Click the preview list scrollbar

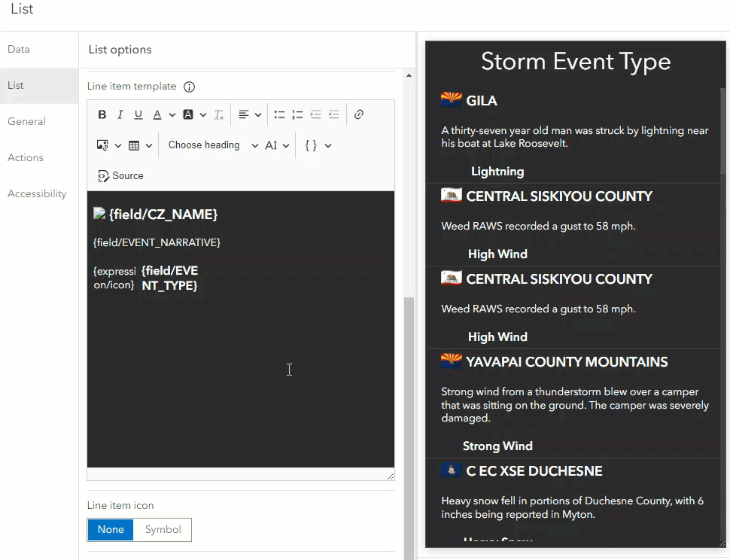click(x=722, y=130)
